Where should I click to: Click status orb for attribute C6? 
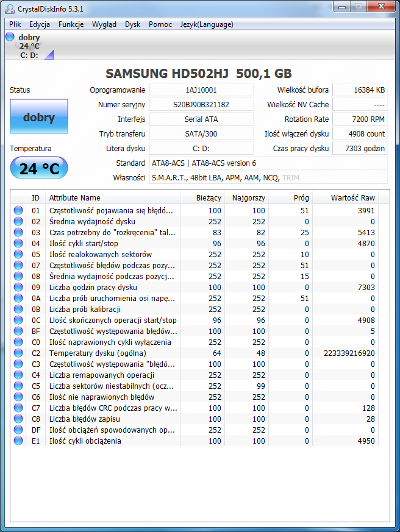click(18, 397)
